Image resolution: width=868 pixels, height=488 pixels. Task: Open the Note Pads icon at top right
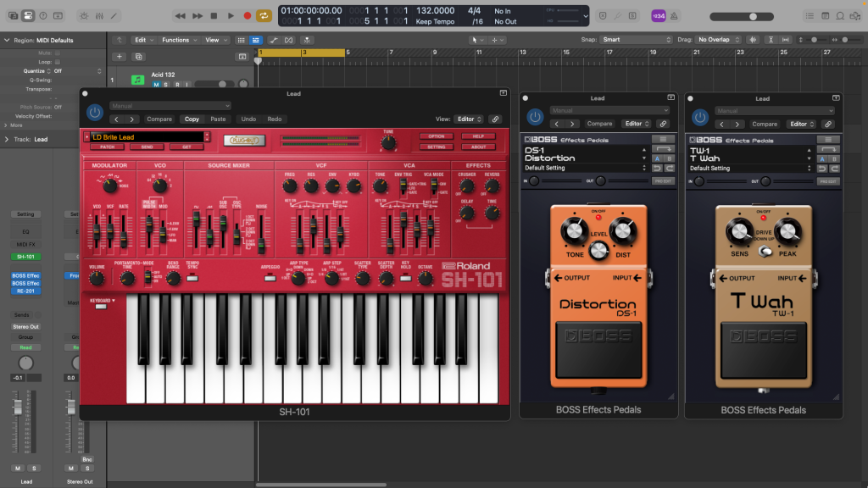tap(825, 16)
